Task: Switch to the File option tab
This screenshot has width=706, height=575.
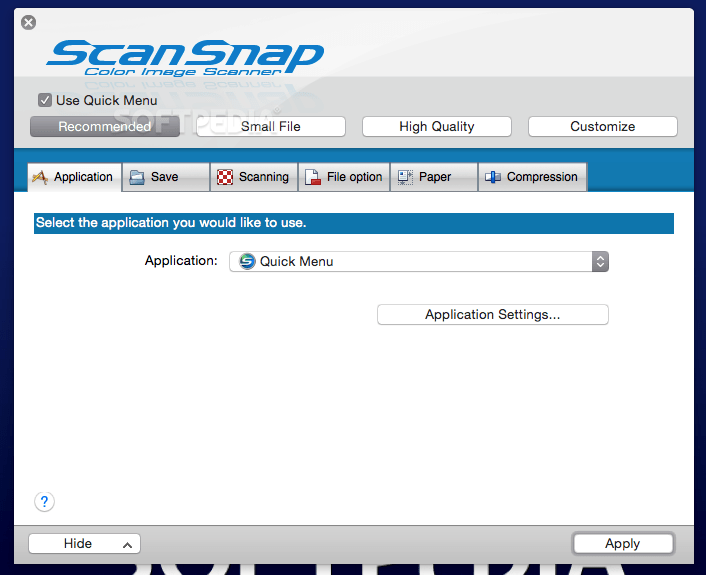Action: [344, 177]
